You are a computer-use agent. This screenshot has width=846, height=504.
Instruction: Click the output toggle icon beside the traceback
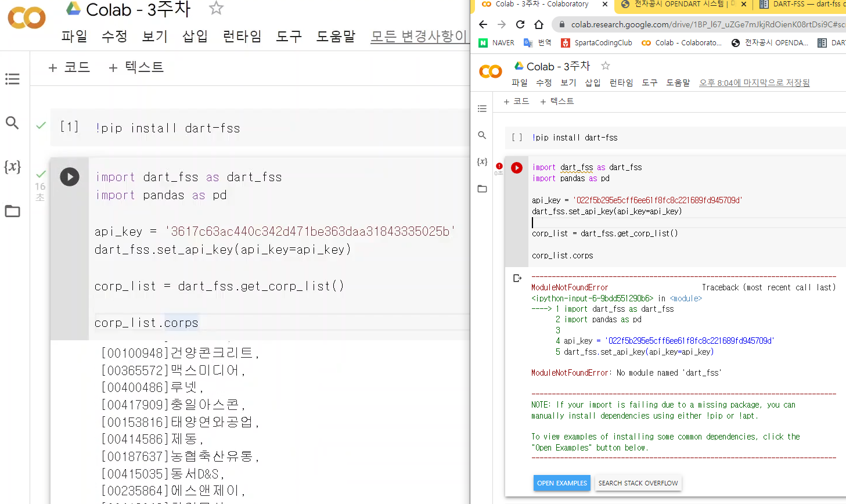(517, 279)
